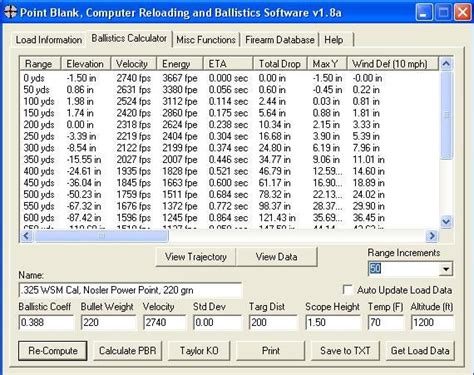
Task: Click the Print button
Action: coord(271,351)
